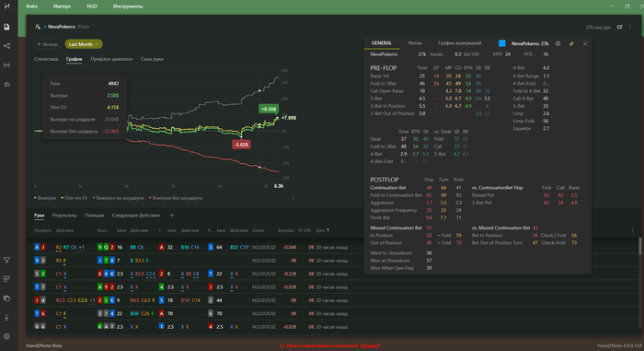Screen dimensions: 644x351
Task: Click the Hand2Note logo icon
Action: [7, 6]
